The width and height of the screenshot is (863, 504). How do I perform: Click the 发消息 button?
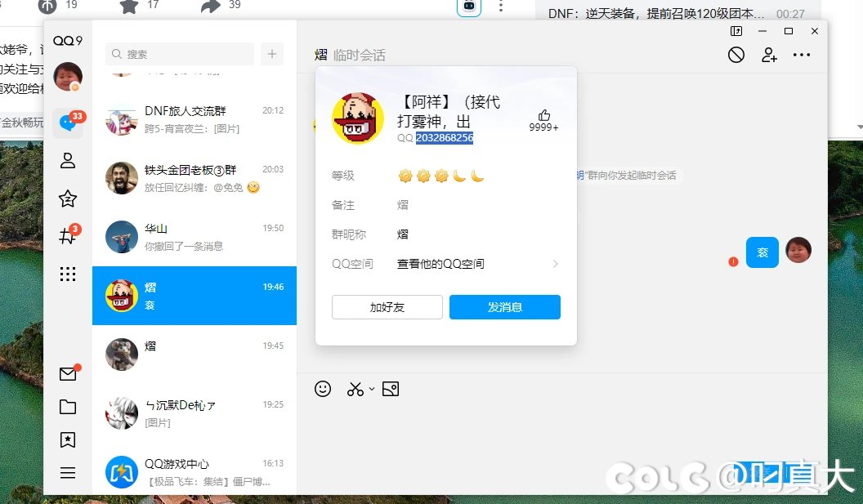(505, 307)
